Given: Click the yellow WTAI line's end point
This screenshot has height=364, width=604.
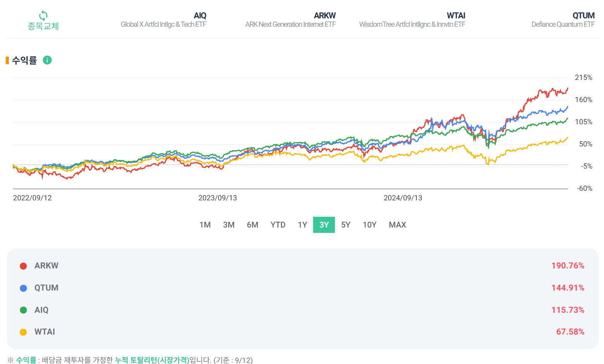Looking at the screenshot, I should (x=568, y=138).
